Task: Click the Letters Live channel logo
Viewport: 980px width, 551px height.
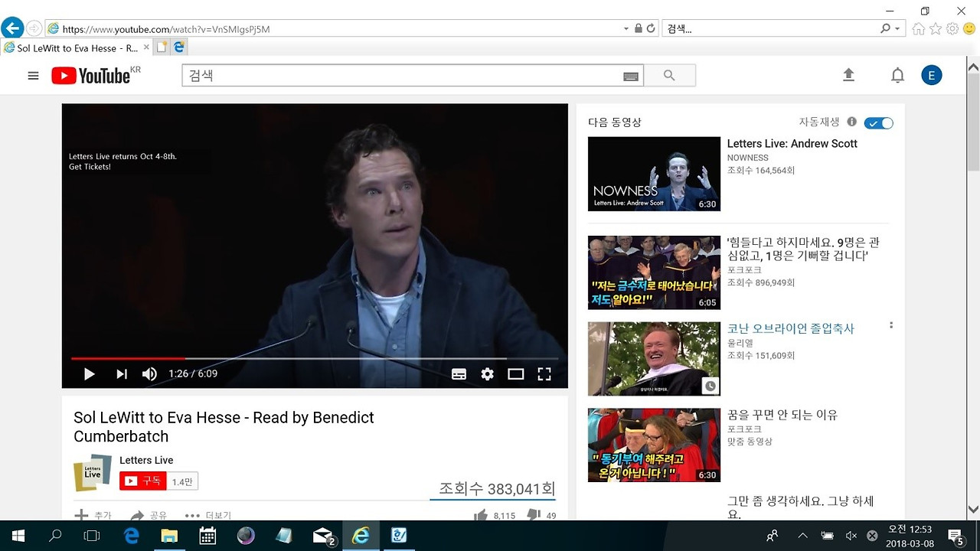Action: pos(93,473)
